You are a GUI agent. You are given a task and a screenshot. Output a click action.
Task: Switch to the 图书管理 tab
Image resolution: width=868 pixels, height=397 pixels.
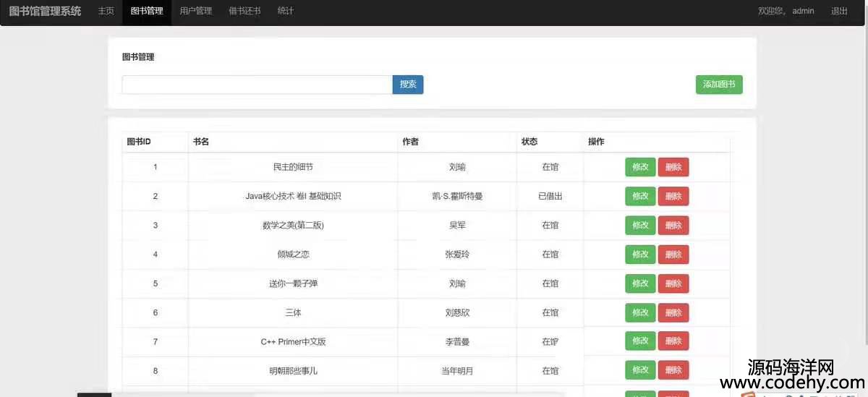(147, 12)
